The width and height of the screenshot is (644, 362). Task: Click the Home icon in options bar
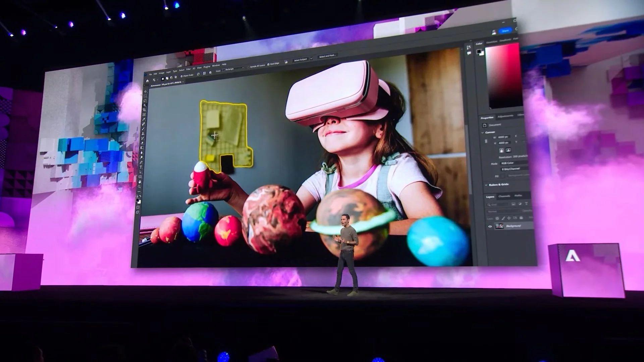click(147, 81)
